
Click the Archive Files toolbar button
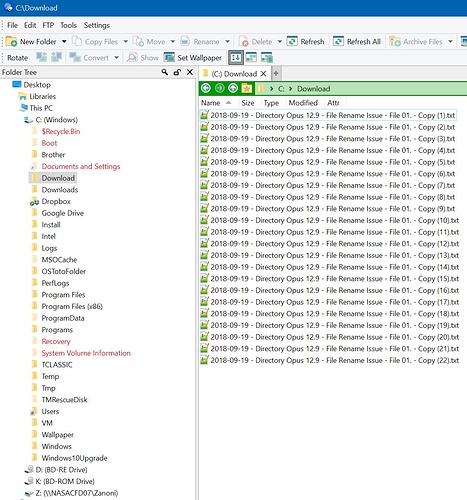pyautogui.click(x=416, y=42)
